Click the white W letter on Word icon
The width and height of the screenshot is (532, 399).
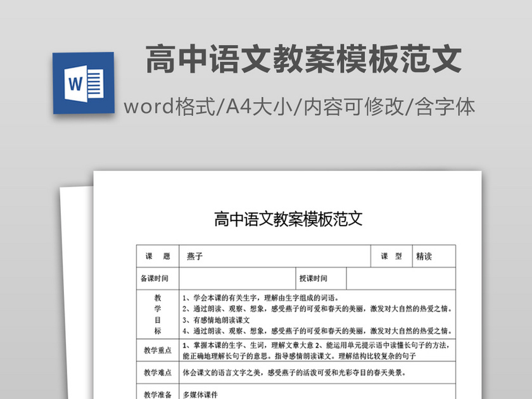pos(75,84)
